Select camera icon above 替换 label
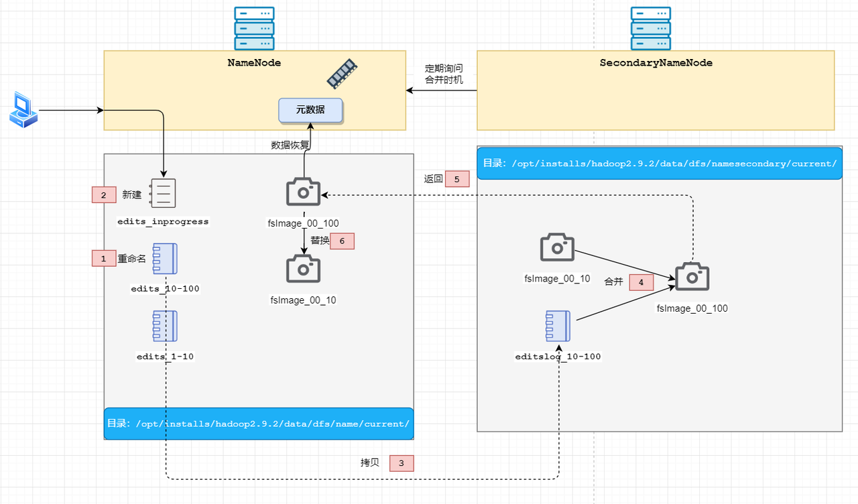 click(304, 192)
